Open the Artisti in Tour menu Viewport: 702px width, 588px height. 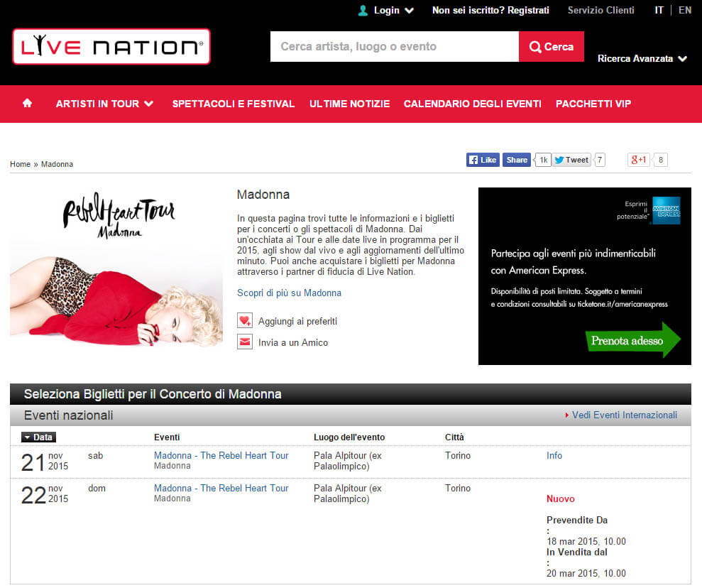point(104,104)
